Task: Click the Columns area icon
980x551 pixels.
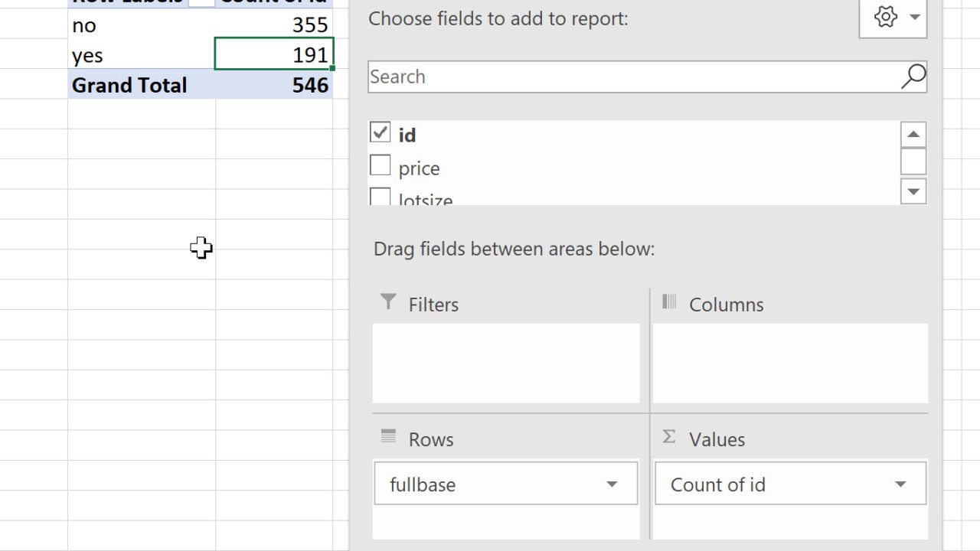Action: pos(669,302)
